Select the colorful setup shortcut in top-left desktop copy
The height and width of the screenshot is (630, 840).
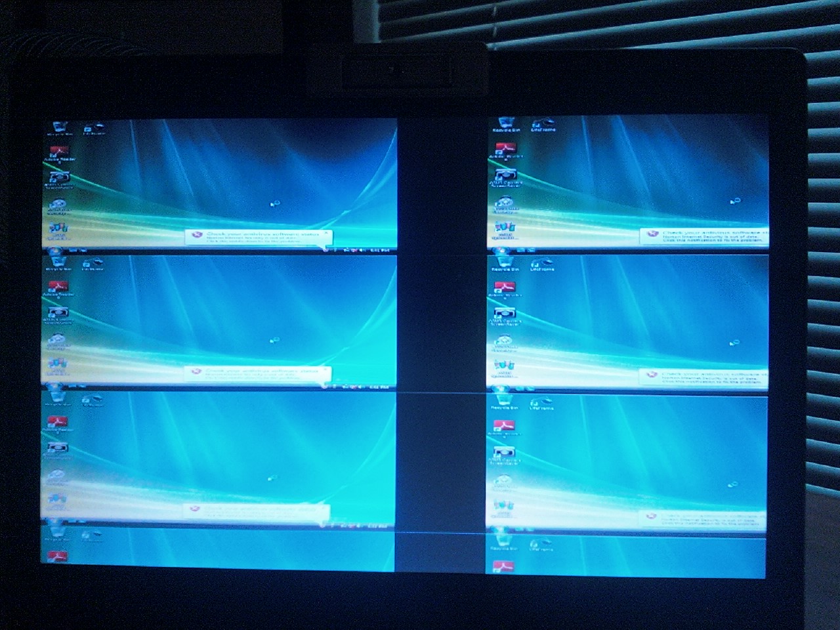coord(58,231)
